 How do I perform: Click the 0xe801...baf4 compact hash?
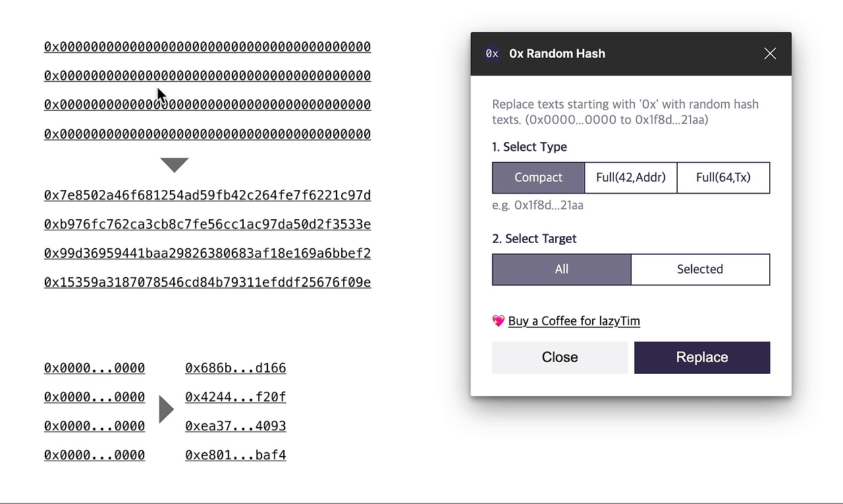(x=235, y=455)
